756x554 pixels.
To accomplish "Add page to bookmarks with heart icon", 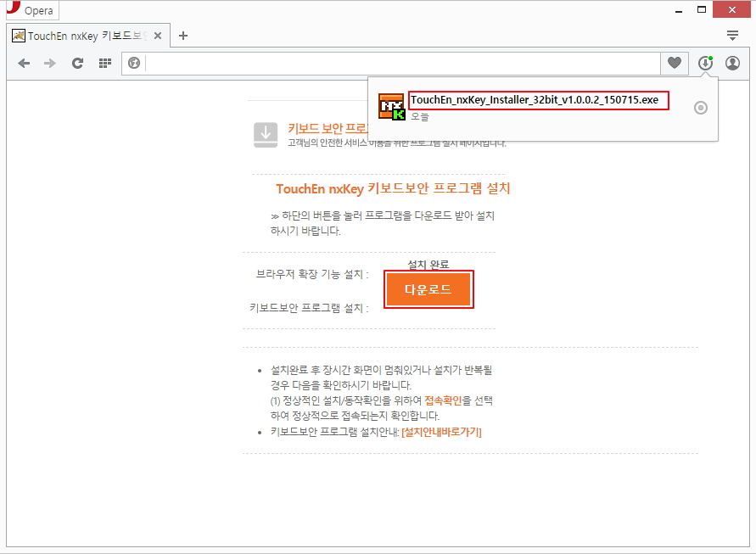I will click(674, 63).
